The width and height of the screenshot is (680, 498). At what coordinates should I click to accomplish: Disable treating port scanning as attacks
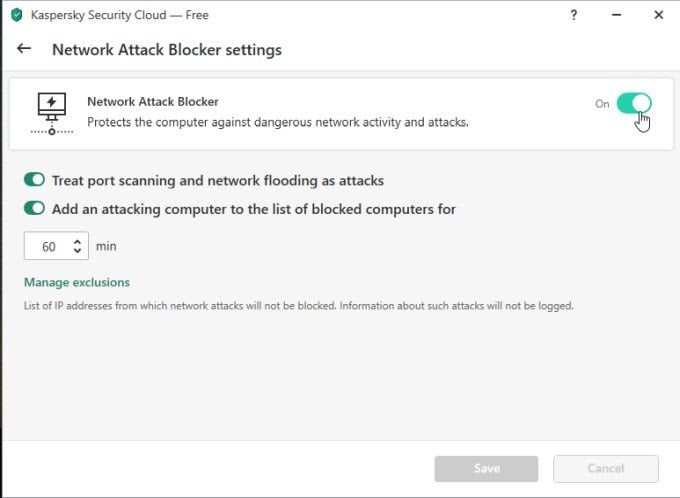pyautogui.click(x=35, y=180)
